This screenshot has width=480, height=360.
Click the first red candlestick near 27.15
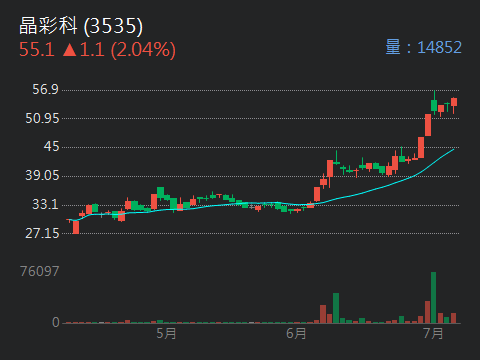tap(76, 227)
